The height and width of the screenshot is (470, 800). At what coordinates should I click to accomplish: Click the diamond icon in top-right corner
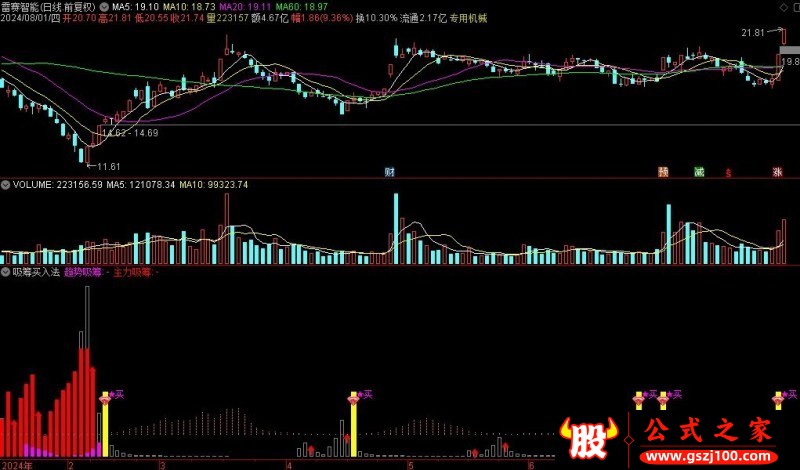click(784, 7)
